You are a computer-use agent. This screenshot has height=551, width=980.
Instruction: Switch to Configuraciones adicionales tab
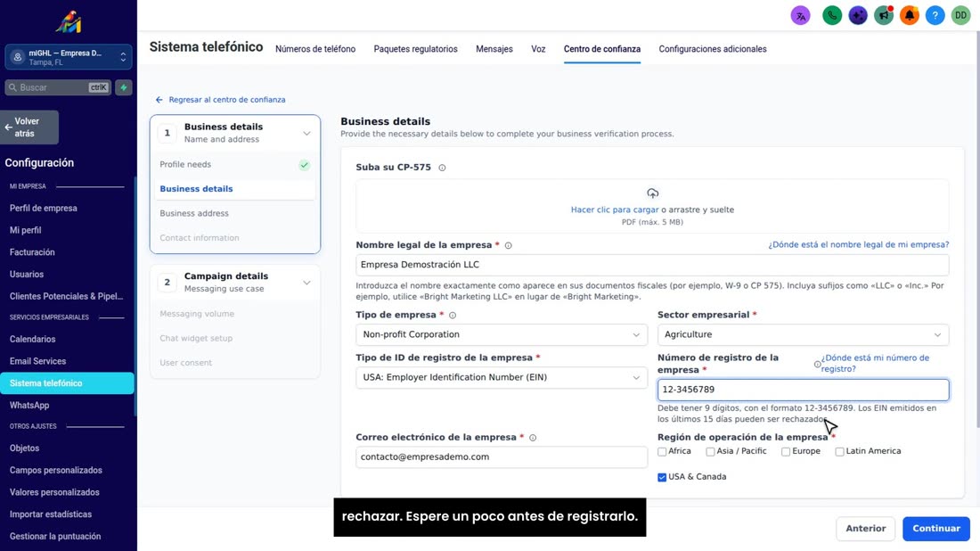tap(713, 49)
